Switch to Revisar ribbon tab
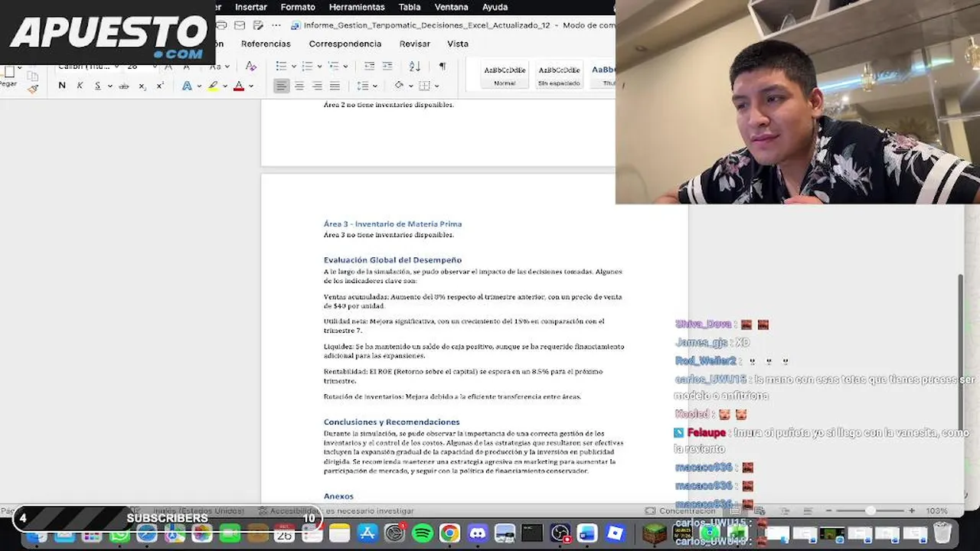This screenshot has height=551, width=980. tap(415, 44)
